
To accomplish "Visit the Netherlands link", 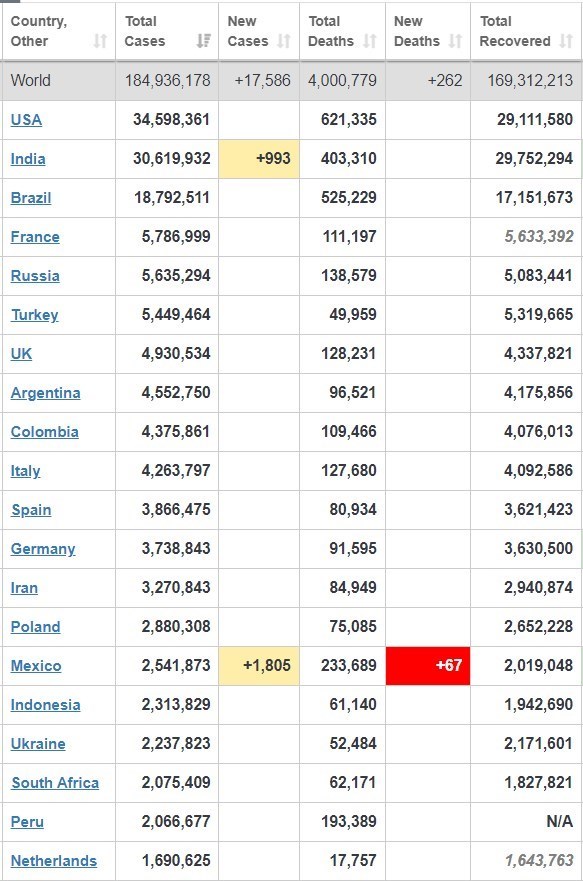I will coord(54,861).
